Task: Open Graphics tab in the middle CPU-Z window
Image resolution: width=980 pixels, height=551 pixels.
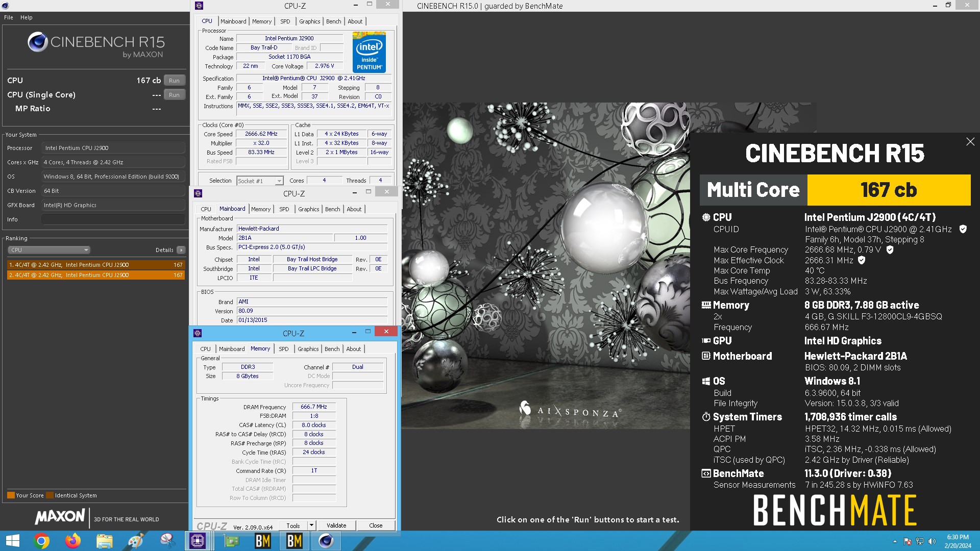Action: tap(308, 209)
